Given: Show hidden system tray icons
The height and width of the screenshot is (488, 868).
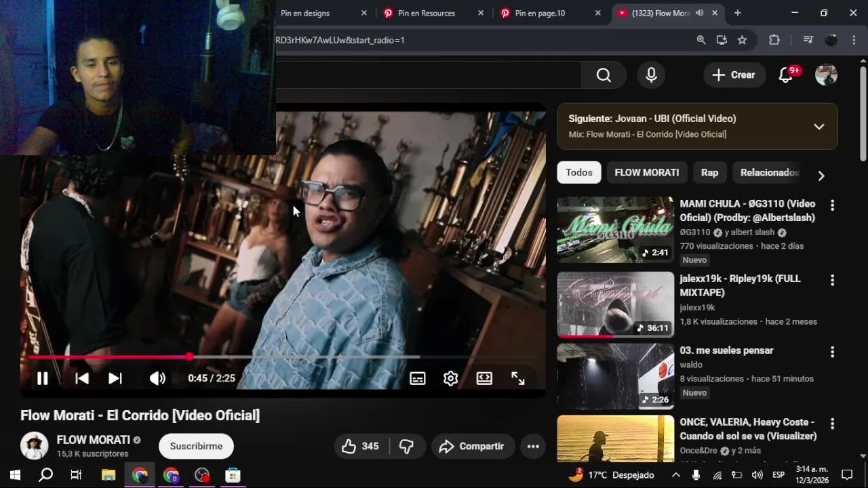Looking at the screenshot, I should point(675,475).
